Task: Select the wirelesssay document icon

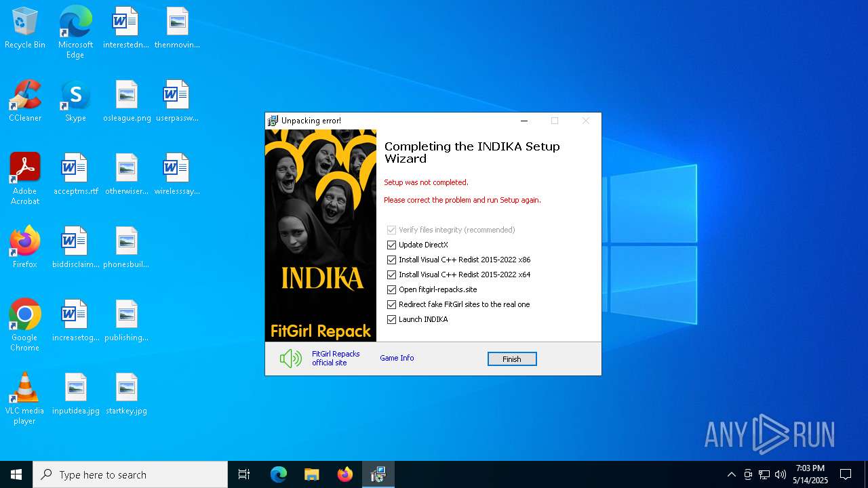Action: (177, 174)
